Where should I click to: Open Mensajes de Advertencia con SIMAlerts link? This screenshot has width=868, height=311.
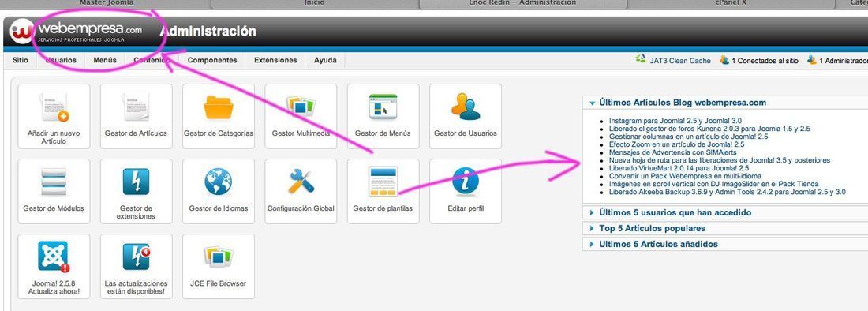[672, 152]
